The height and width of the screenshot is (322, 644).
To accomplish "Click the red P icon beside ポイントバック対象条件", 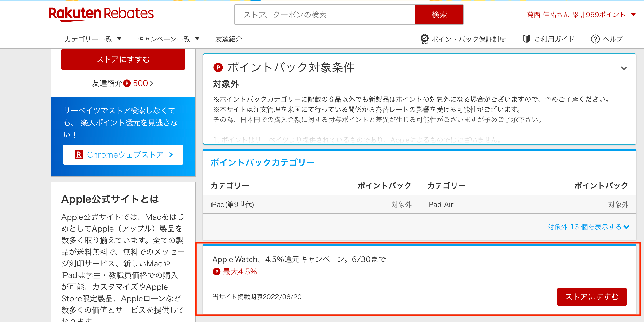I will (x=218, y=67).
